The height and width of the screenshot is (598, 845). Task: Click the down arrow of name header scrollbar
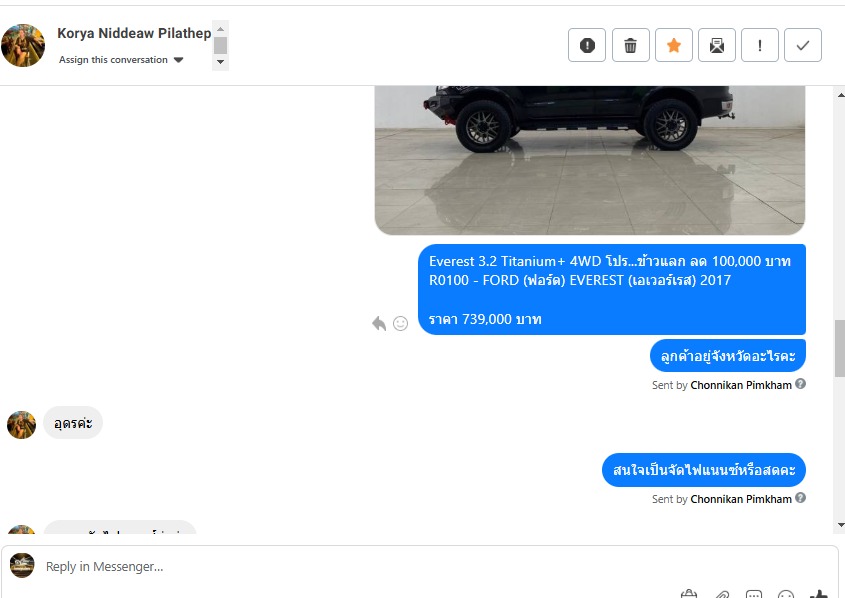(x=220, y=62)
